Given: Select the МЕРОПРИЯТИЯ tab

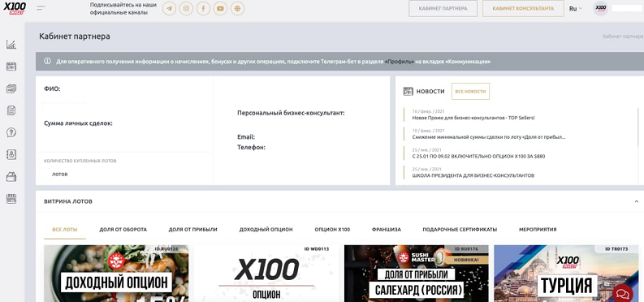Looking at the screenshot, I should point(538,230).
